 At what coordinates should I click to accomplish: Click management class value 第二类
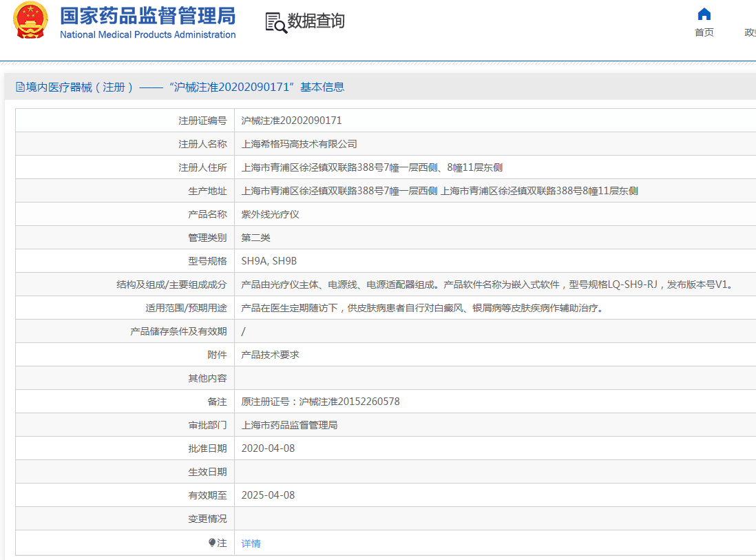(x=255, y=238)
